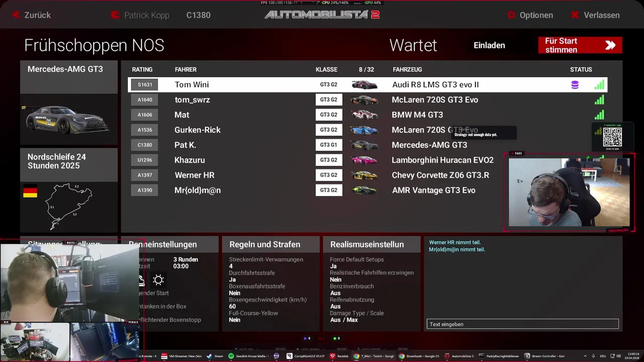644x362 pixels.
Task: Click the STATUS column header
Action: (x=581, y=69)
